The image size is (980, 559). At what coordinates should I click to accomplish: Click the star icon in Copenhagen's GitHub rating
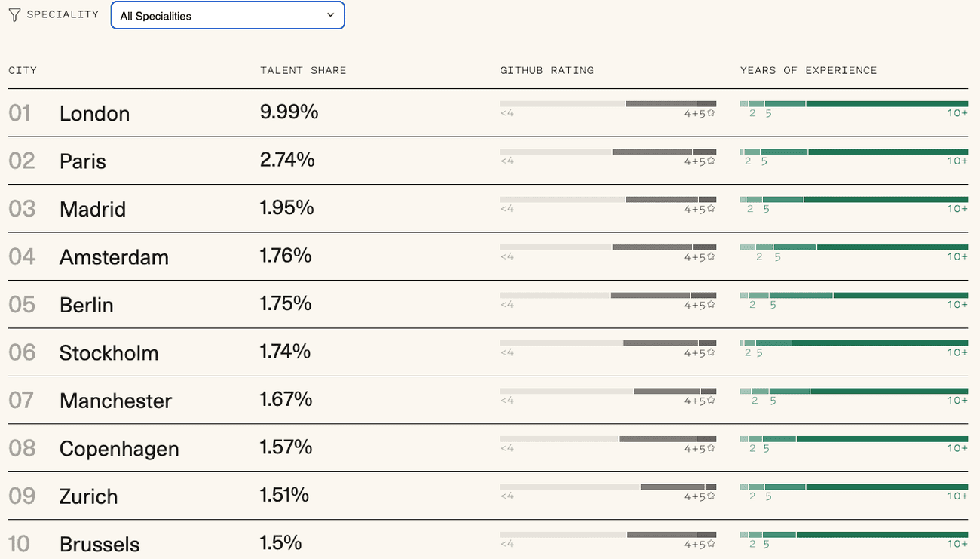coord(711,448)
